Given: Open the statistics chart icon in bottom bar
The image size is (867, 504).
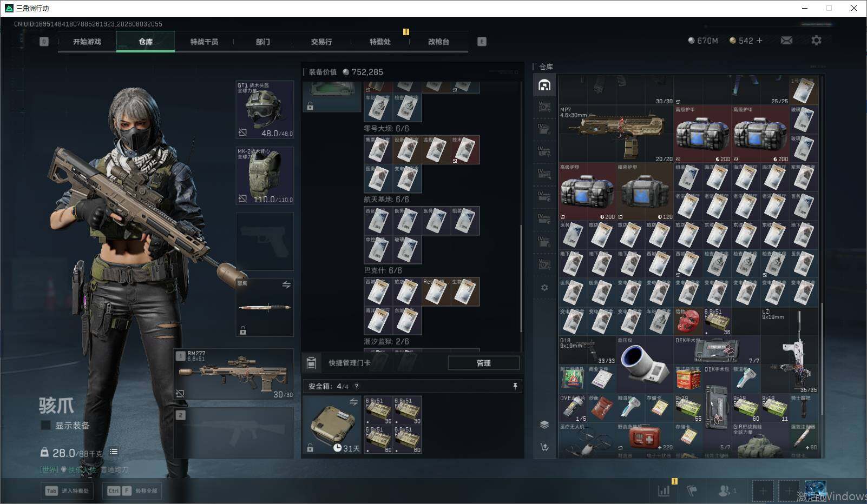Looking at the screenshot, I should click(x=664, y=490).
